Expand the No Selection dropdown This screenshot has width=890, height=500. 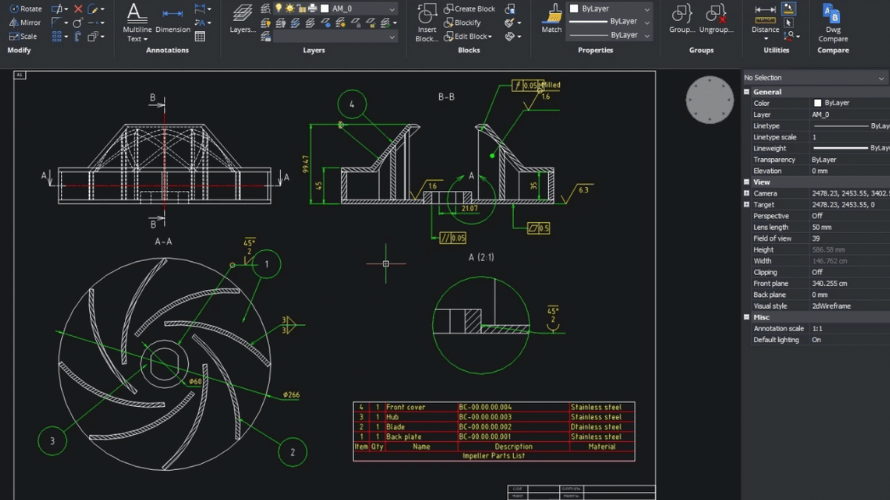[x=814, y=77]
